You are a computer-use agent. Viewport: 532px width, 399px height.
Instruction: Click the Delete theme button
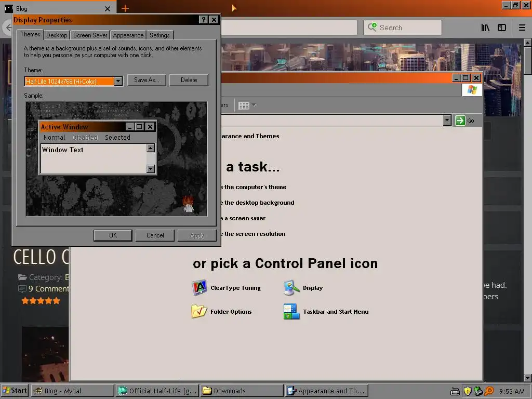point(189,80)
